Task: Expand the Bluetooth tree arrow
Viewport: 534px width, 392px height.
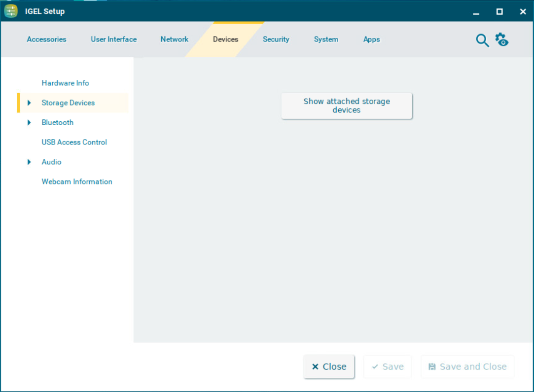Action: point(29,123)
